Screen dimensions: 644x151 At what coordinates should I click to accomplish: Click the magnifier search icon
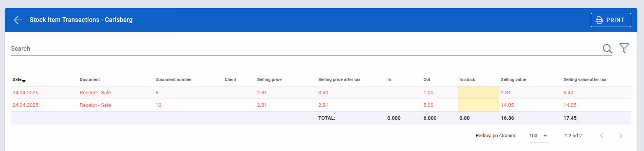tap(607, 49)
